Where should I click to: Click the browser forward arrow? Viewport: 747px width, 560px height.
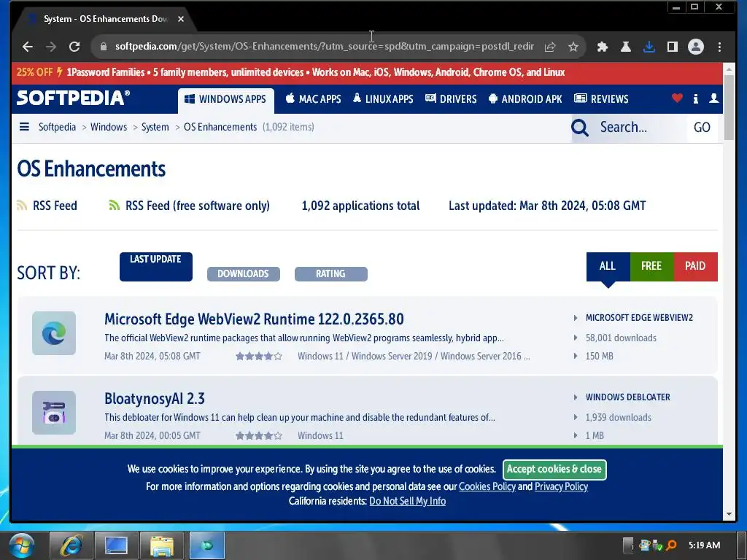tap(51, 46)
